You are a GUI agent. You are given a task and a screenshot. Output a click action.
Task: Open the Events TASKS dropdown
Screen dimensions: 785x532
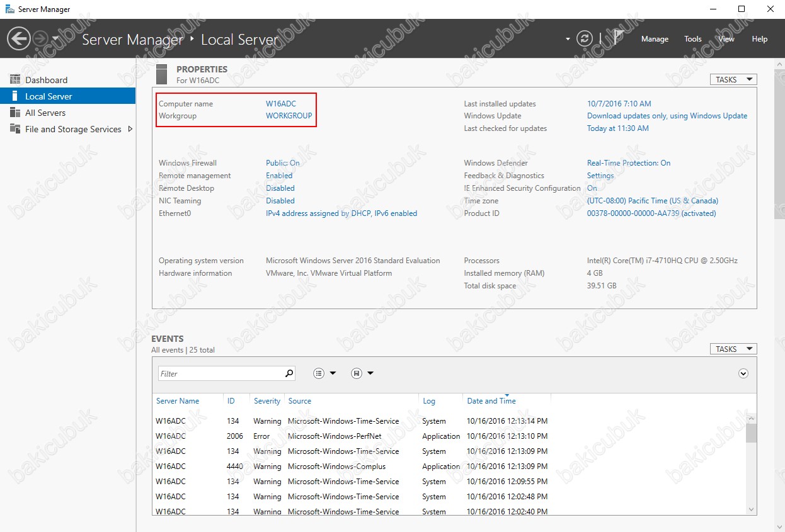[733, 349]
